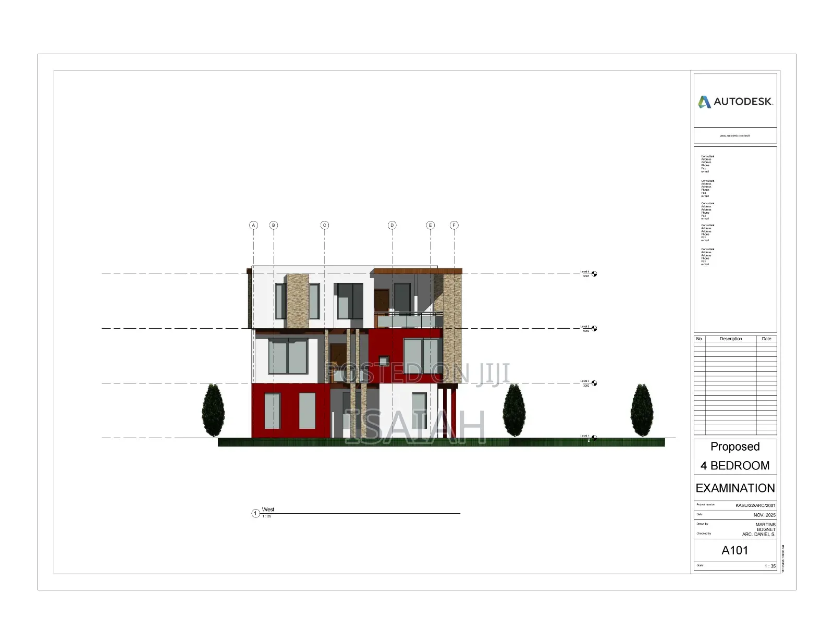The width and height of the screenshot is (834, 644).
Task: Select sheet number 'A101'
Action: [x=735, y=551]
